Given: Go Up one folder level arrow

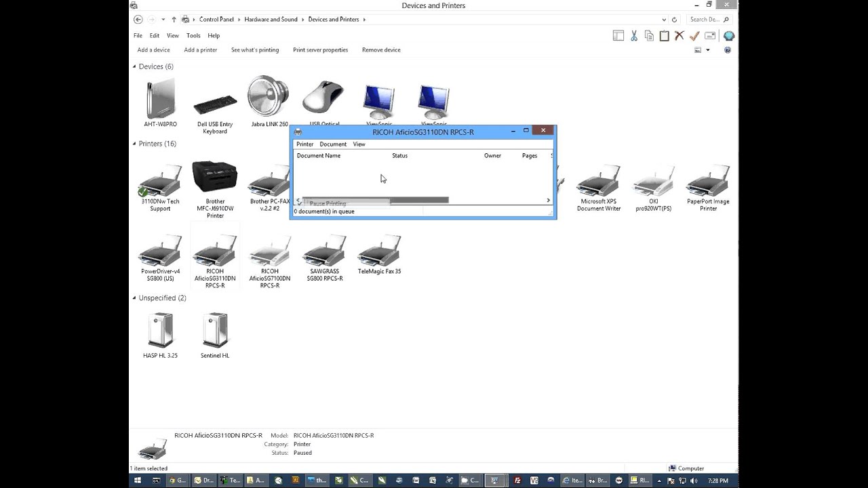Looking at the screenshot, I should point(174,20).
